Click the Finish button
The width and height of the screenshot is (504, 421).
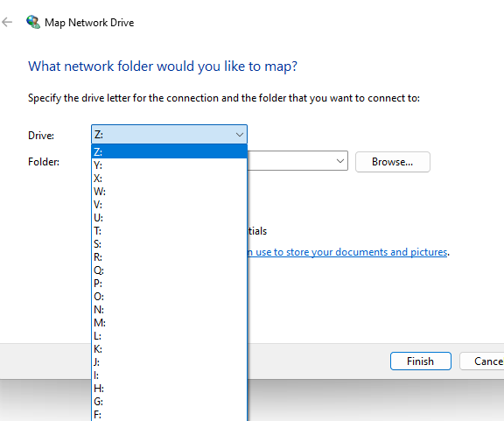(420, 361)
